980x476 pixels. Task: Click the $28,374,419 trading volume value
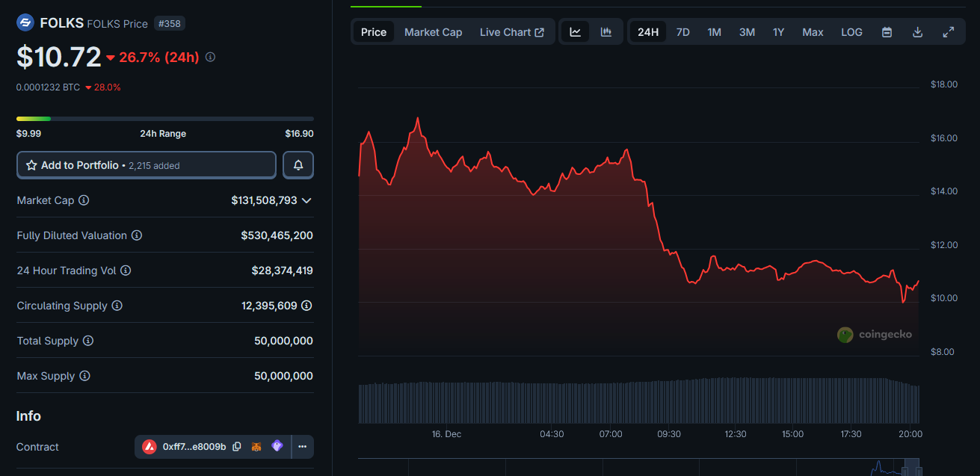[282, 271]
